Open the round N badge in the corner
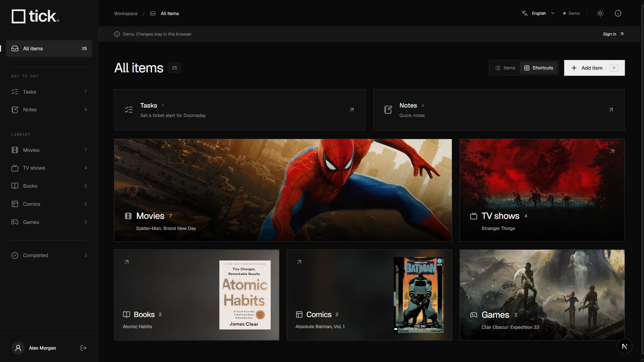The image size is (644, 362). click(x=624, y=346)
